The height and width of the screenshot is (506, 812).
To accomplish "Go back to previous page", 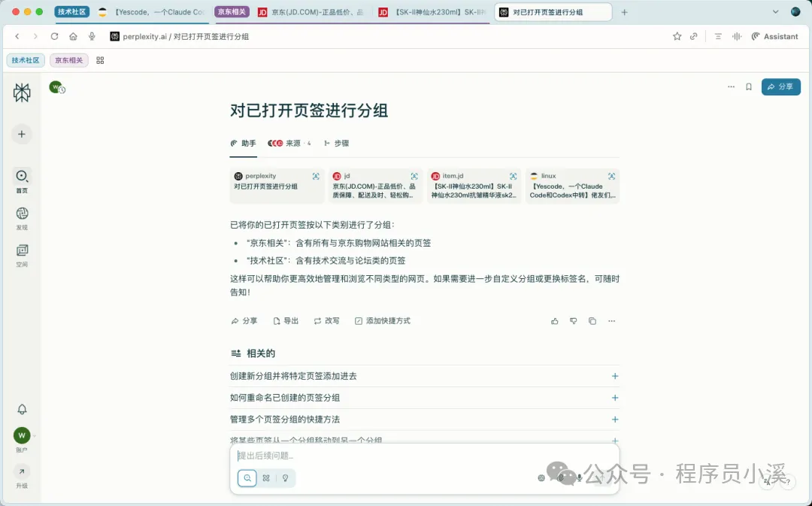I will pyautogui.click(x=17, y=36).
